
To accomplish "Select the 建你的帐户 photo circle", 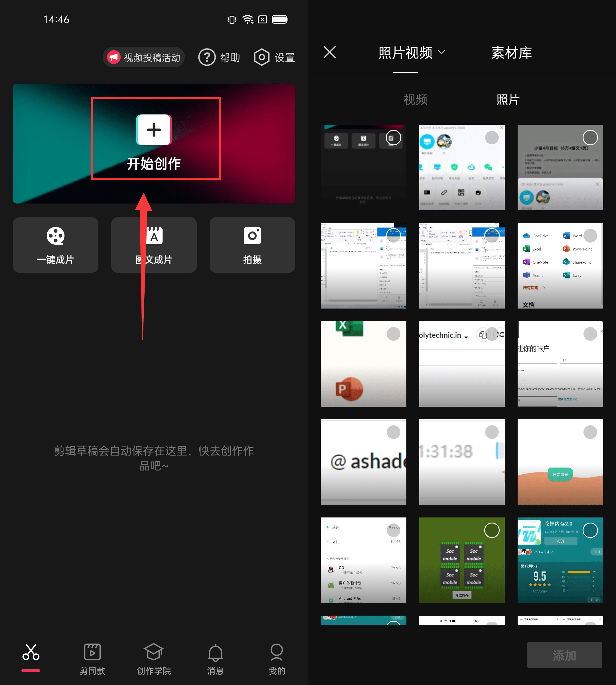I will [x=590, y=334].
